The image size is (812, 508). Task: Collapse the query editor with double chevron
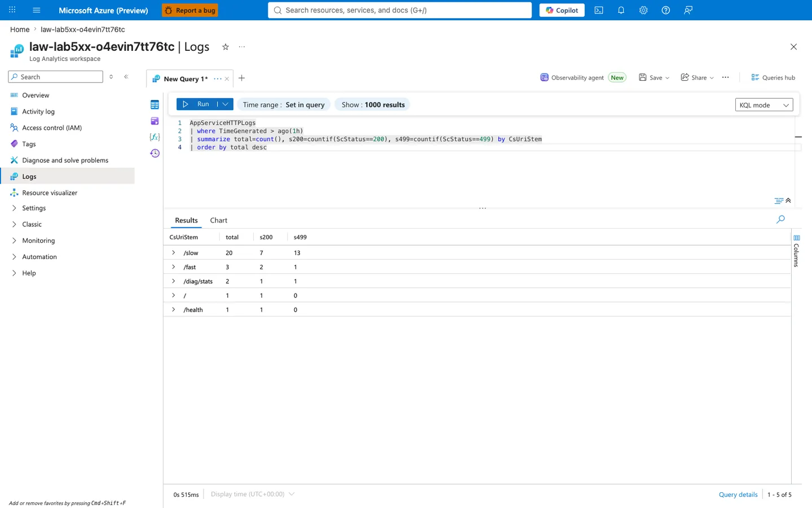(788, 200)
